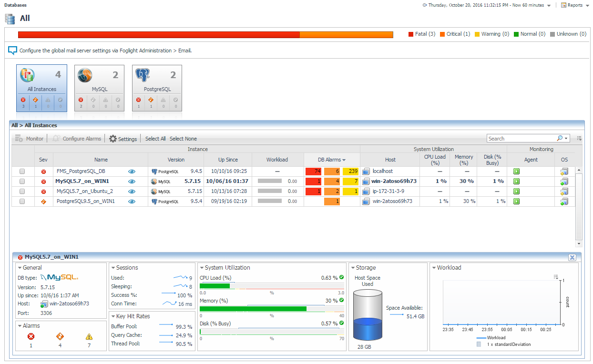
Task: Open eye icon for FMS_PostgreSQL_DB row
Action: point(132,171)
